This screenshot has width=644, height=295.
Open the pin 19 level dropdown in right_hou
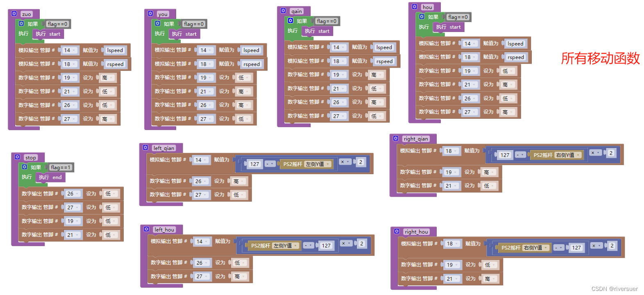click(490, 265)
